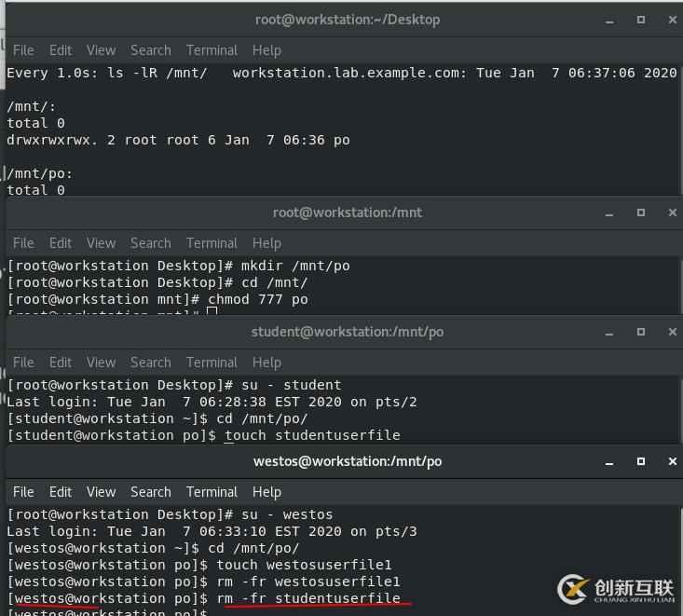Open File menu in root@workstation:/mnt terminal

tap(23, 243)
